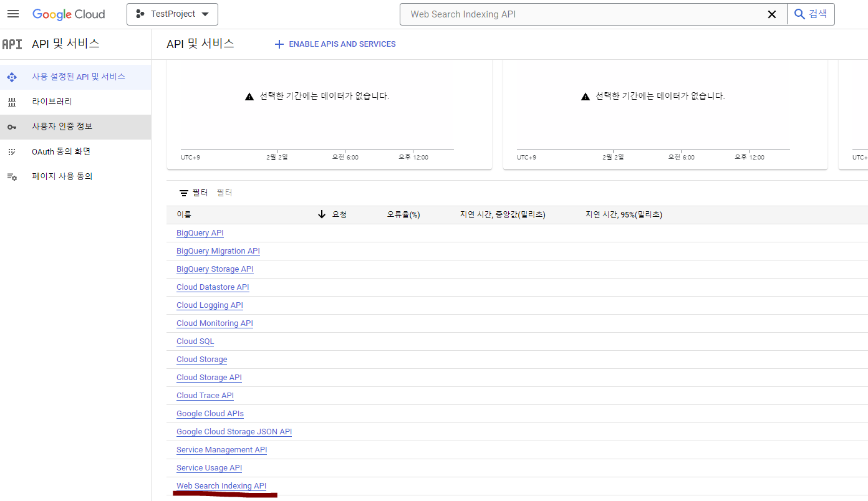Sort by the 오류율(%) column header
This screenshot has width=868, height=501.
(403, 214)
